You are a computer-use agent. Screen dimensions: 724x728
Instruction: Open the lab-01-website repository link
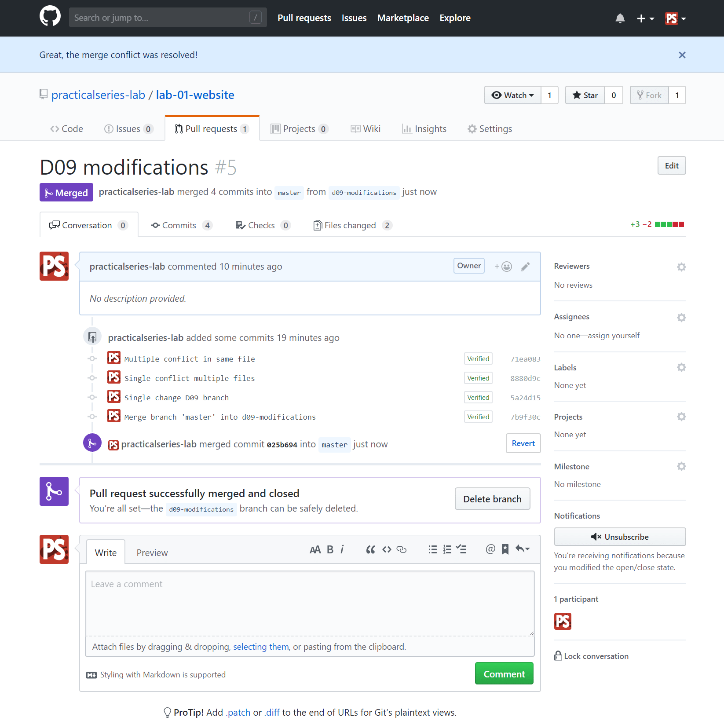pos(195,95)
